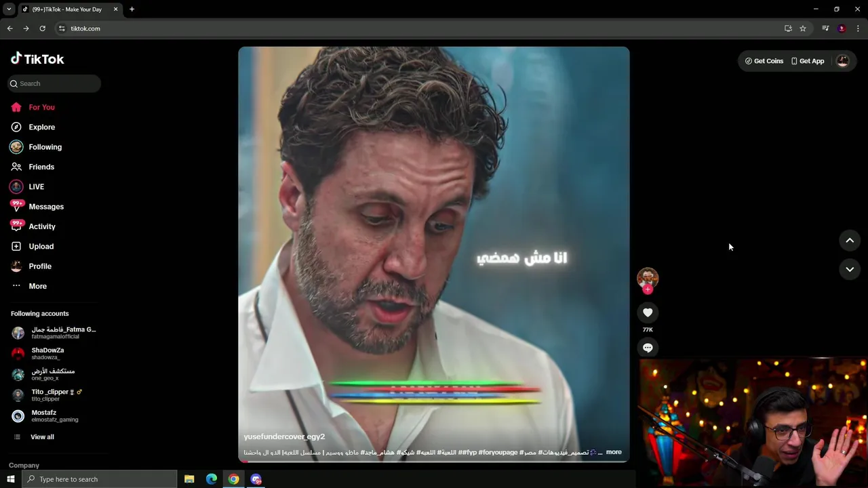Screen dimensions: 868x488
Task: Open Microsoft Edge from taskbar
Action: 212,479
